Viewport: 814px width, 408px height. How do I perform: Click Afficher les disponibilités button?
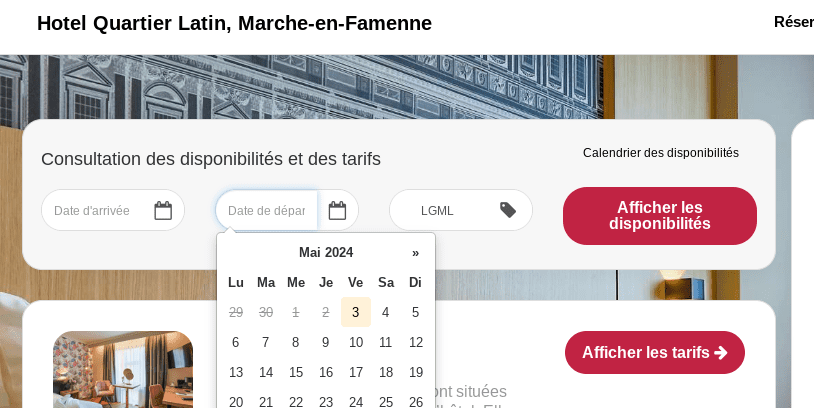(659, 216)
